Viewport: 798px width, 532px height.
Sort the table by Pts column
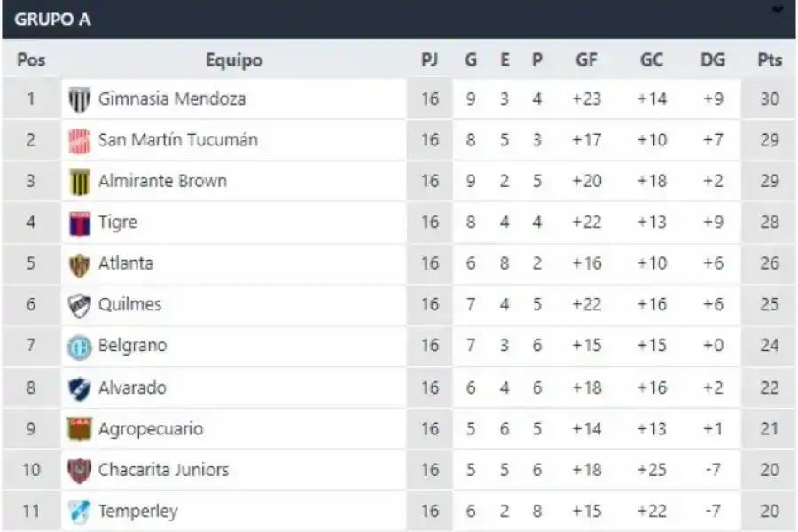769,60
